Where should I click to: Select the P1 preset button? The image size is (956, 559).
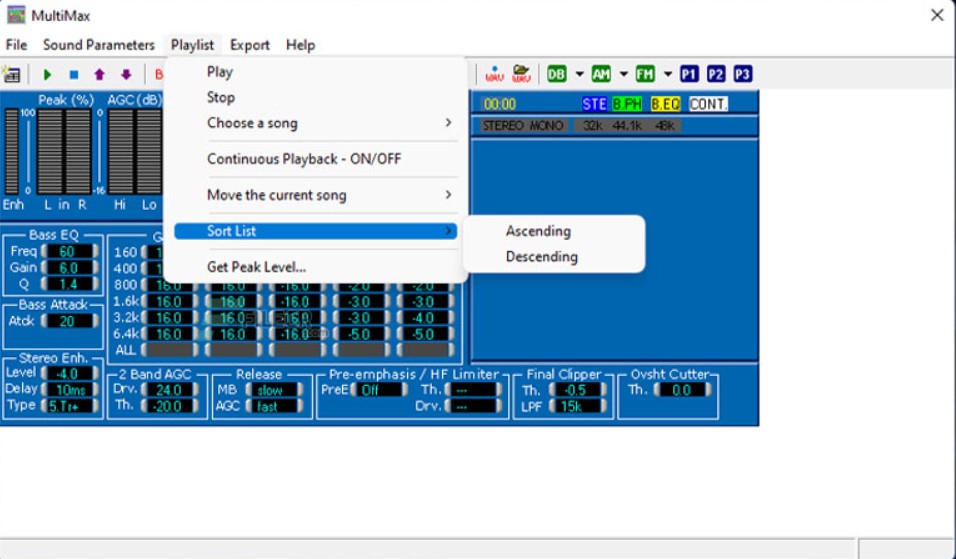pos(689,74)
